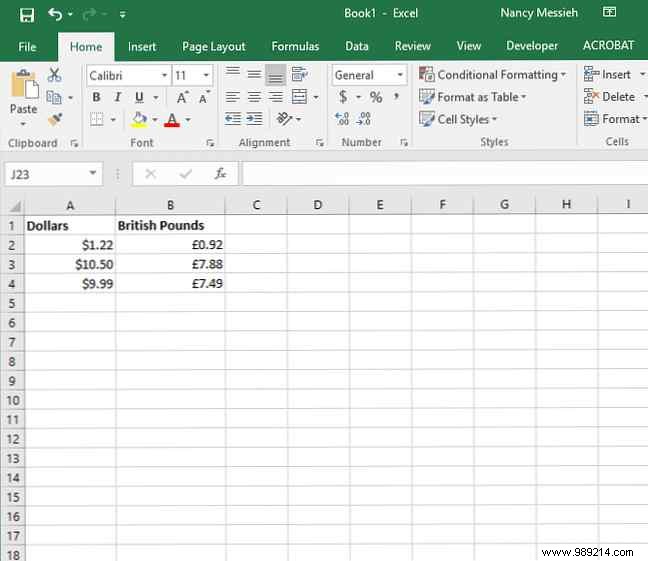Toggle Align Left

[x=233, y=97]
